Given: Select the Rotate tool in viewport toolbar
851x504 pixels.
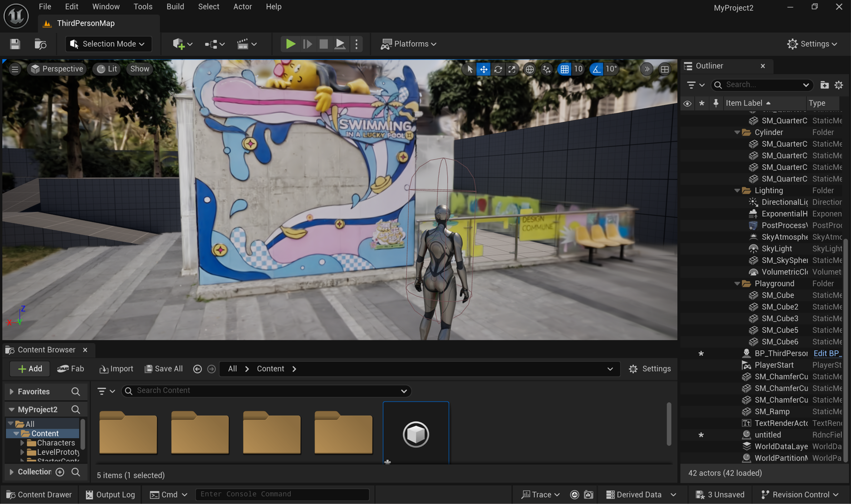Looking at the screenshot, I should click(x=498, y=69).
